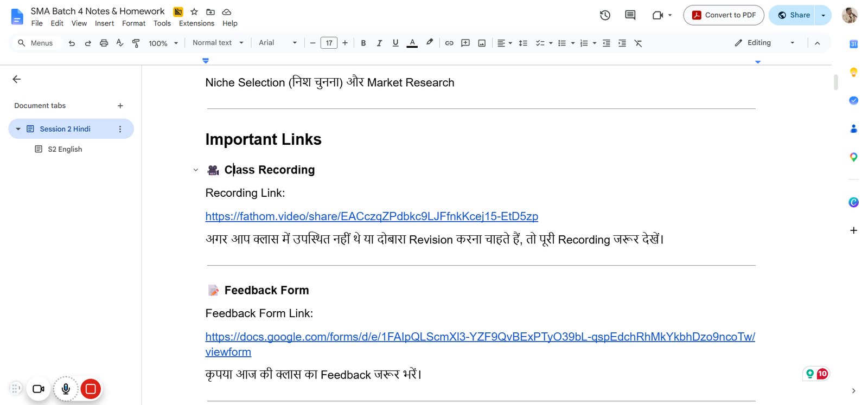Open the Normal text style dropdown
The width and height of the screenshot is (868, 405).
218,43
